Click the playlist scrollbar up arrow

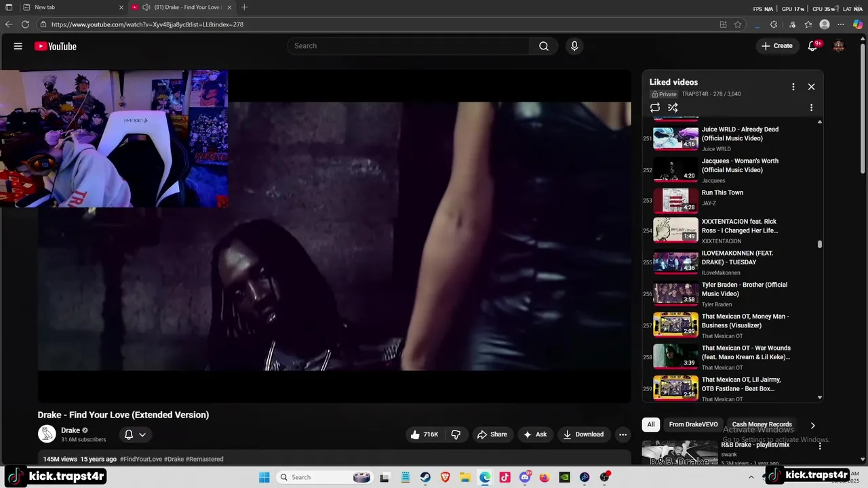point(820,122)
